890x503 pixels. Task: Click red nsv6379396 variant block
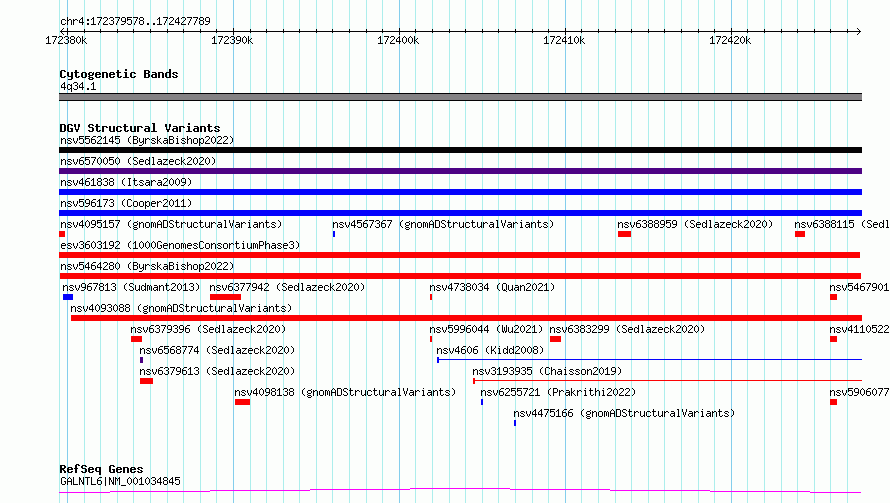pyautogui.click(x=136, y=339)
